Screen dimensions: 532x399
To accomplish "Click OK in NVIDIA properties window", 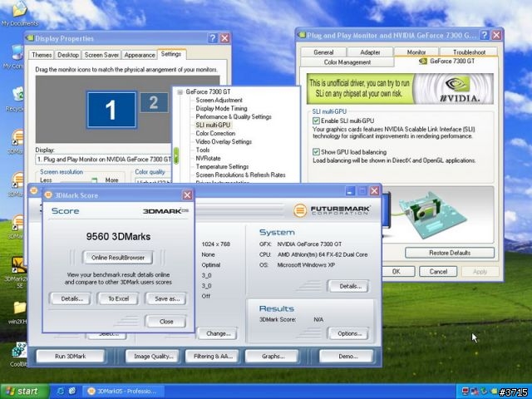I will [x=396, y=272].
